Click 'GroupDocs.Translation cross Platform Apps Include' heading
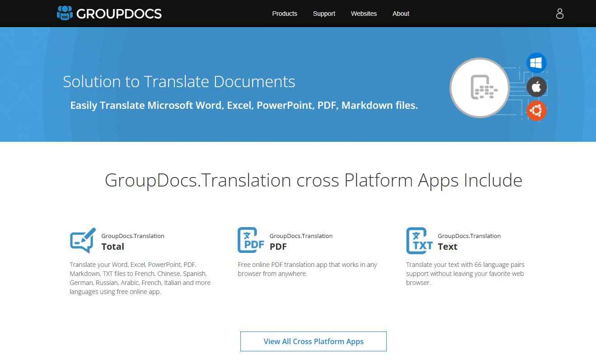Screen dimensions: 596x364 click(x=314, y=180)
